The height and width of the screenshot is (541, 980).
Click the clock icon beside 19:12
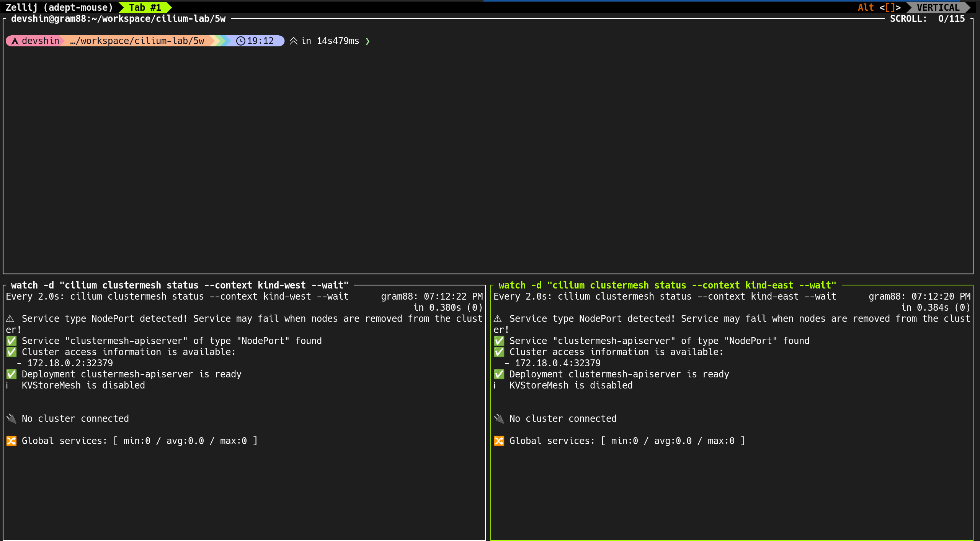(240, 41)
